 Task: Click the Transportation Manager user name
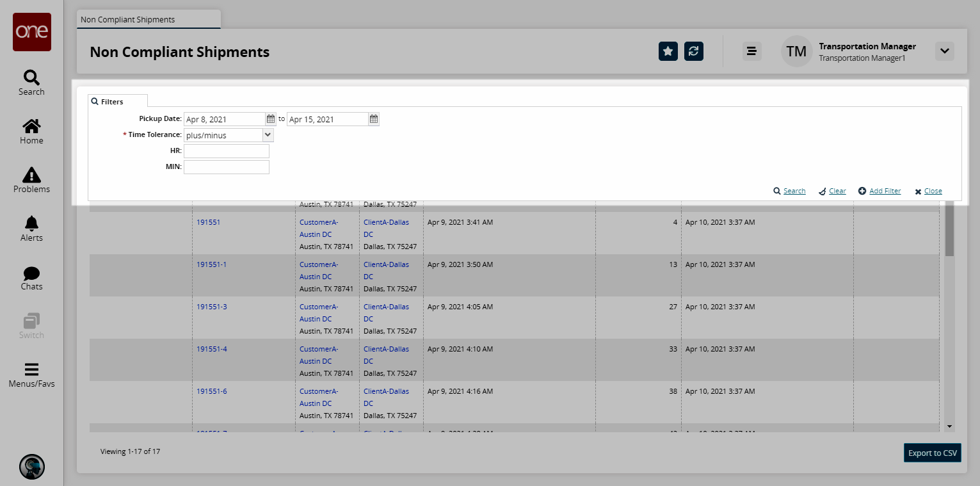[x=867, y=46]
